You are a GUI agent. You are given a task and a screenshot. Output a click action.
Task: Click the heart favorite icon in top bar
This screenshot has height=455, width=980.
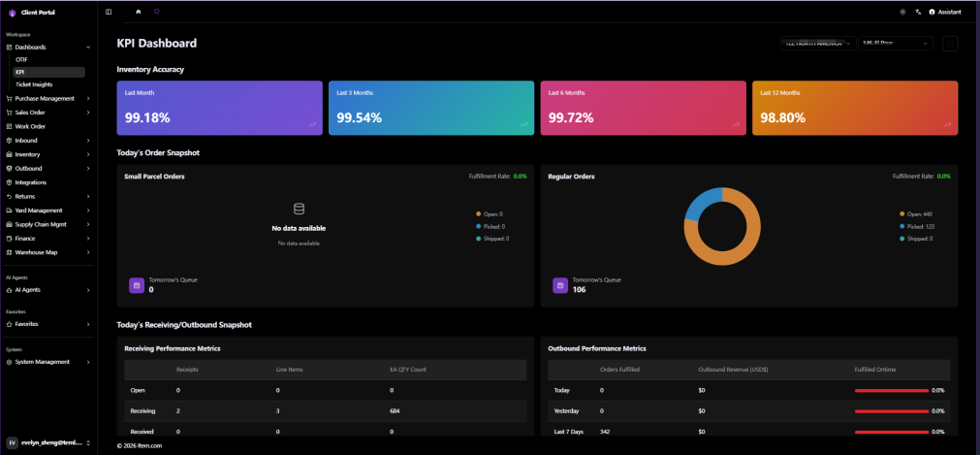click(x=157, y=12)
